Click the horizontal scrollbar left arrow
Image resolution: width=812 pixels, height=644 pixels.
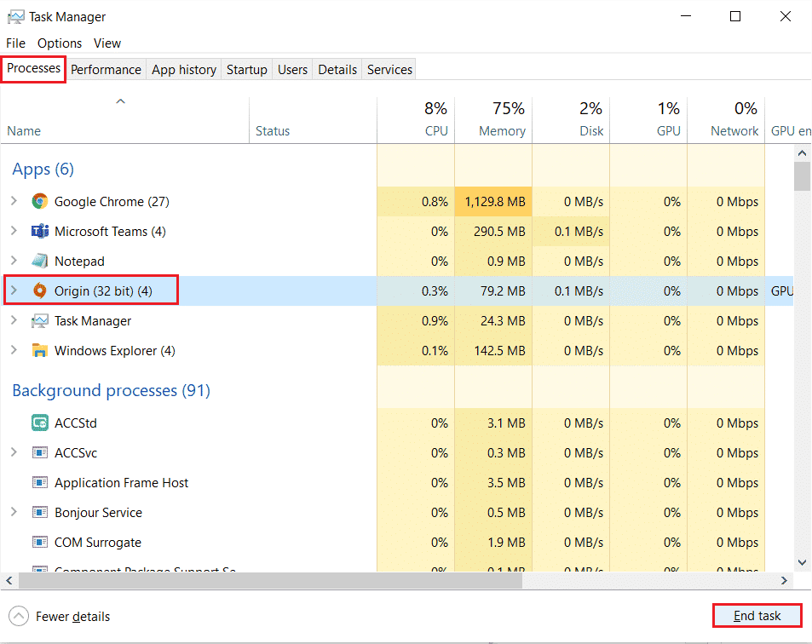click(9, 581)
